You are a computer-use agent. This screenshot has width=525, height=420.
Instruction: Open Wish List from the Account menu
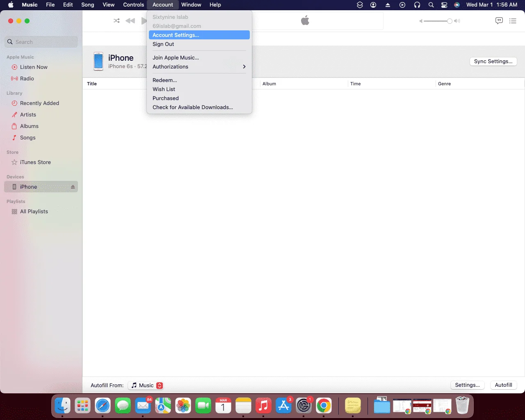pos(199,89)
